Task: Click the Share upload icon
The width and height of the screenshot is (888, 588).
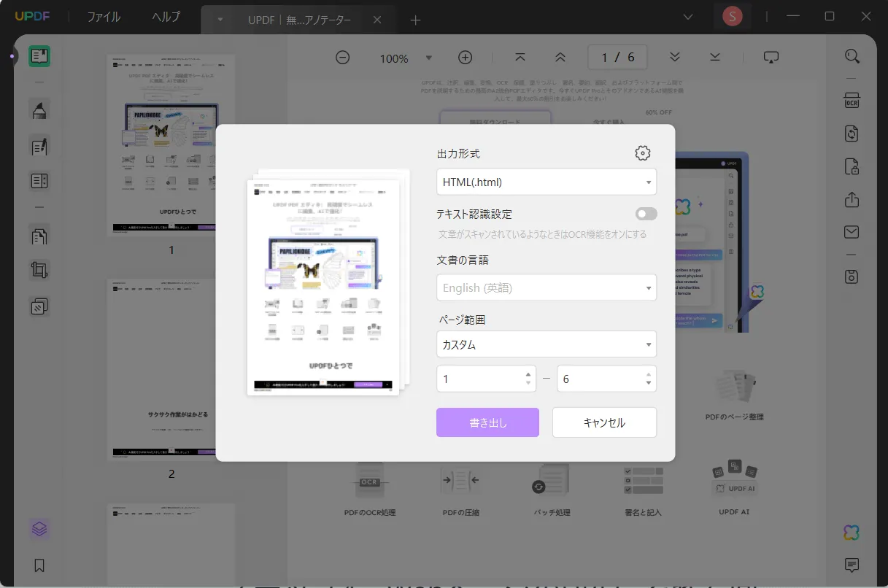Action: [852, 199]
